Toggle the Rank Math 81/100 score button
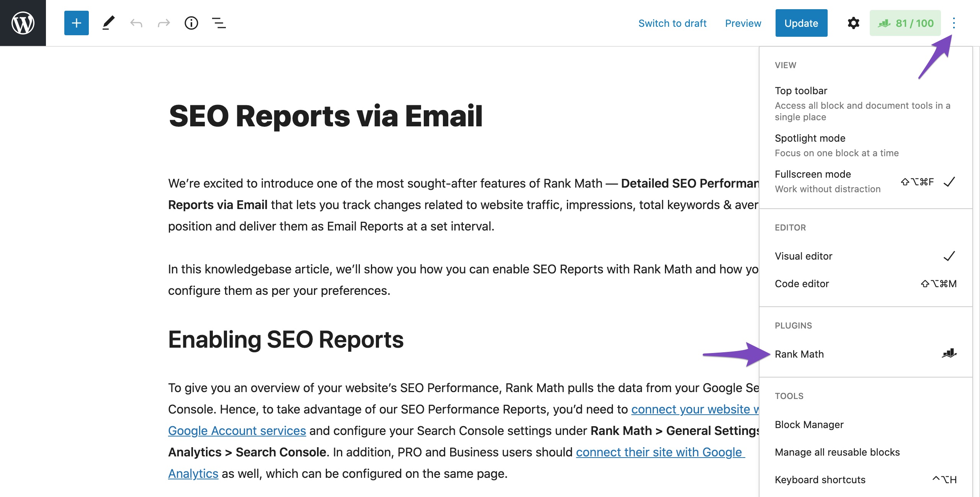This screenshot has height=497, width=980. click(905, 23)
